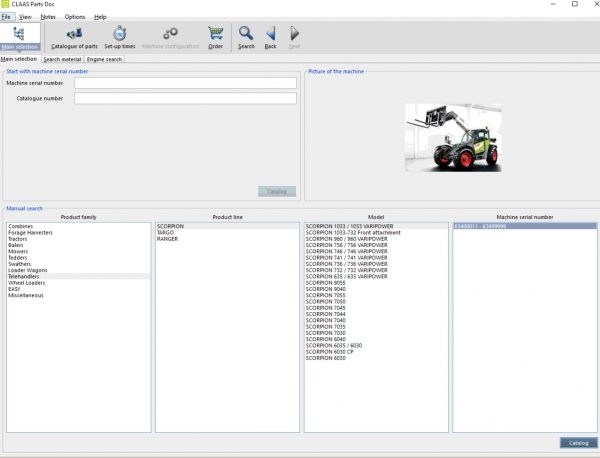Open the Order shopping cart

tap(215, 38)
